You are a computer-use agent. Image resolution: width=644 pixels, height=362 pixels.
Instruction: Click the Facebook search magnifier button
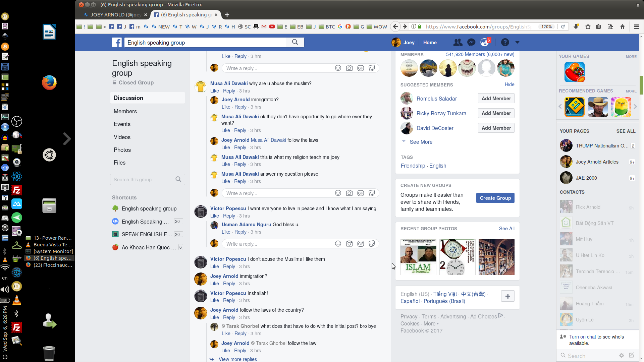(295, 42)
